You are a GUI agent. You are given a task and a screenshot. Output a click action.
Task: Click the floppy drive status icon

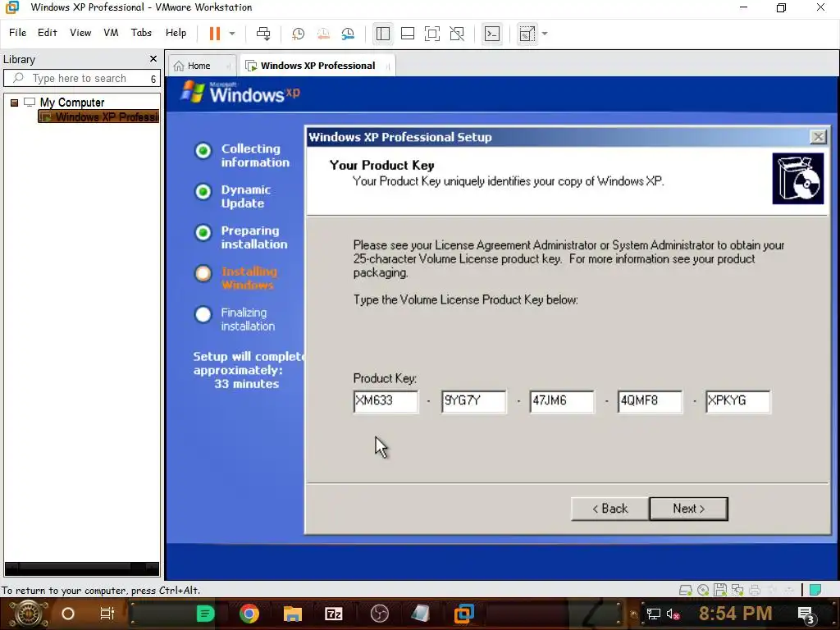tap(720, 590)
